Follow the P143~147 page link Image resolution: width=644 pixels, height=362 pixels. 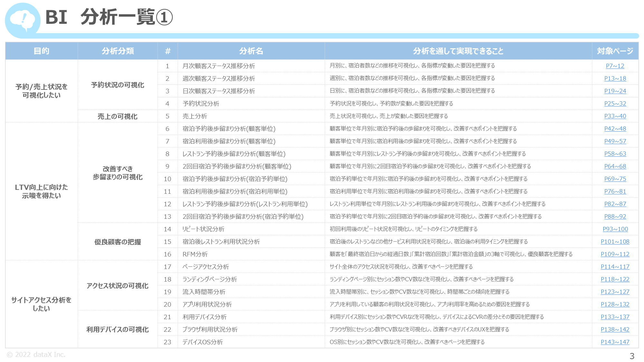click(x=615, y=342)
